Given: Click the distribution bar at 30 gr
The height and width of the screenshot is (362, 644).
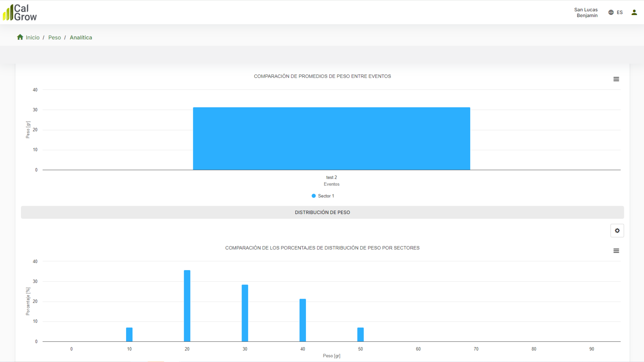Looking at the screenshot, I should click(x=245, y=313).
